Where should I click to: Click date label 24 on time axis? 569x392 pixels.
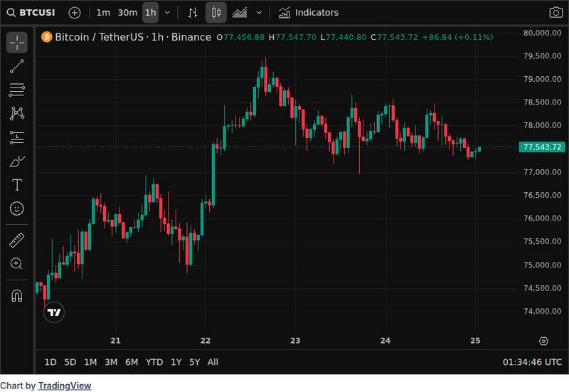click(x=385, y=341)
